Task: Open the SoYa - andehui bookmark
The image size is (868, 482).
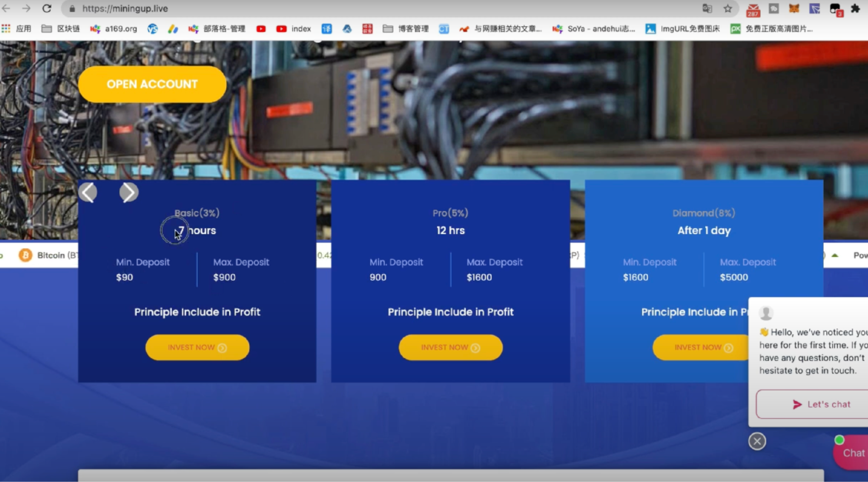Action: (x=593, y=29)
